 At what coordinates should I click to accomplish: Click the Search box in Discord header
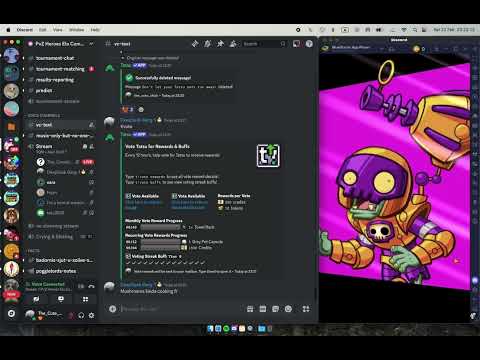(264, 44)
